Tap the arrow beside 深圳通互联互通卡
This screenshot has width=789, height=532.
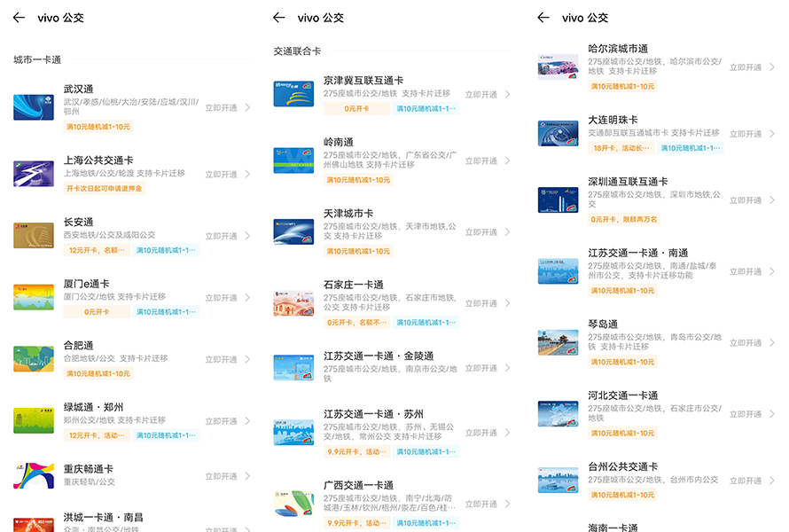point(772,200)
